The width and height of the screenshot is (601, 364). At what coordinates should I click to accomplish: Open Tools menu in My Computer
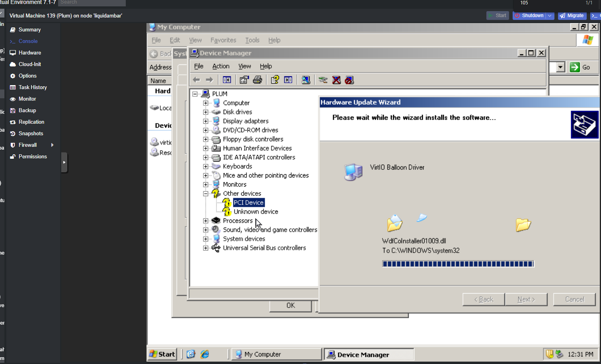coord(252,40)
